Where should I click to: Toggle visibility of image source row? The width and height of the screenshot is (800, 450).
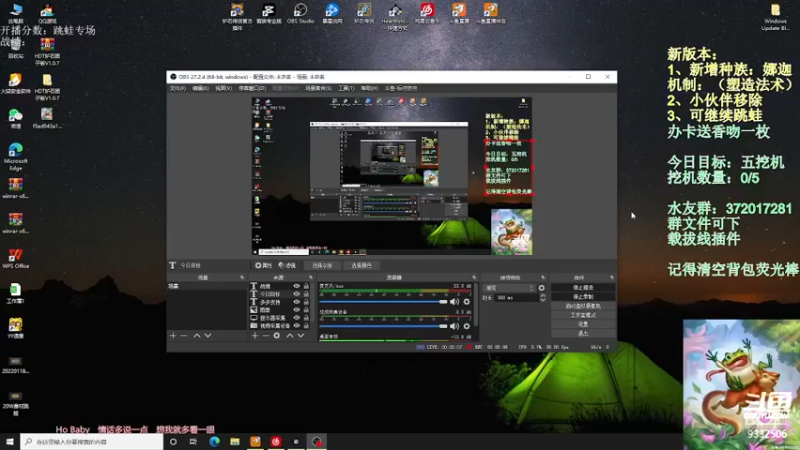(x=296, y=310)
